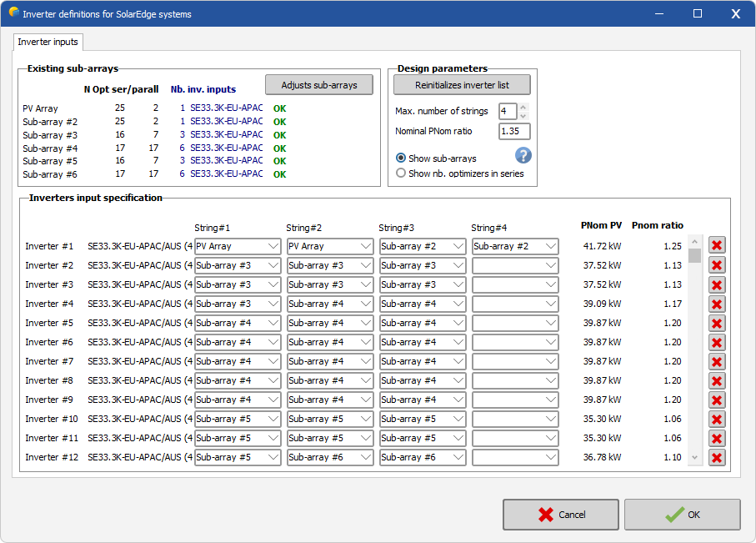
Task: Decrease Max. number of strings with down arrow
Action: (523, 116)
